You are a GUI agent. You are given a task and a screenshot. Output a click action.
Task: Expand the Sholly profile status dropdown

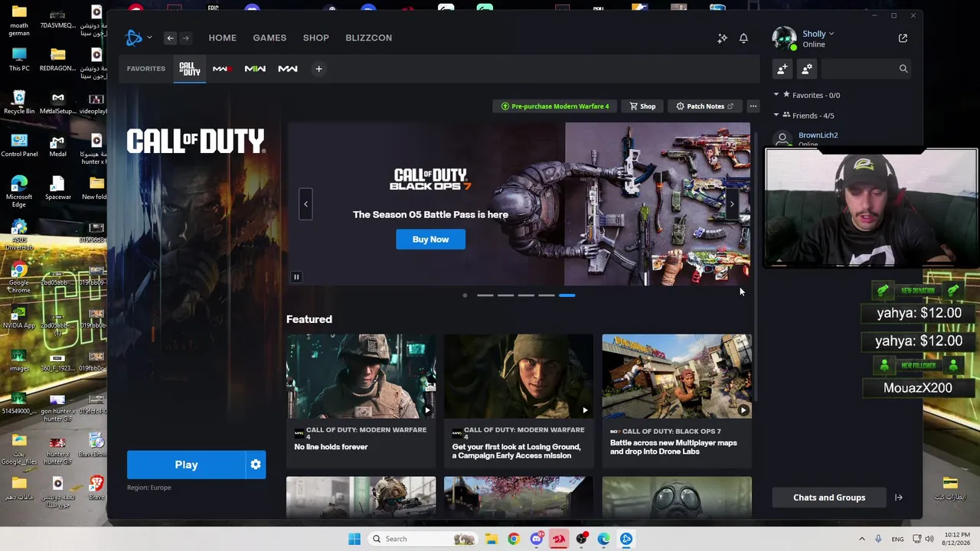818,34
